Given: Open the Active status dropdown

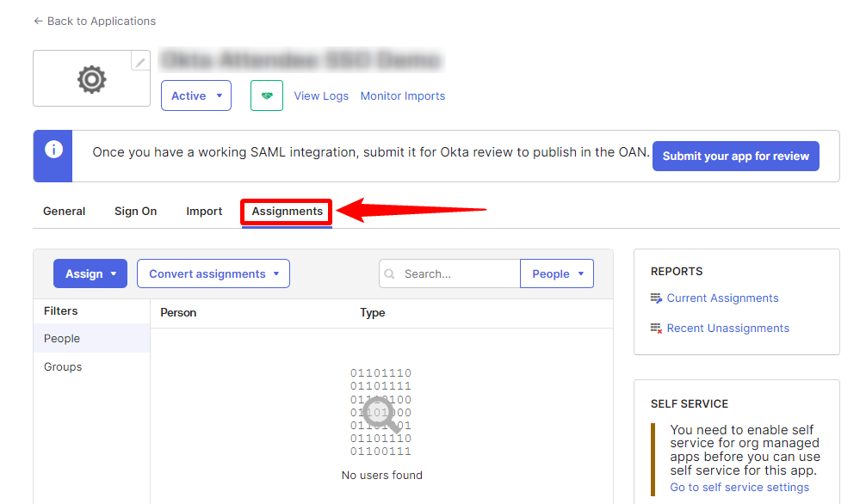Looking at the screenshot, I should [x=196, y=95].
